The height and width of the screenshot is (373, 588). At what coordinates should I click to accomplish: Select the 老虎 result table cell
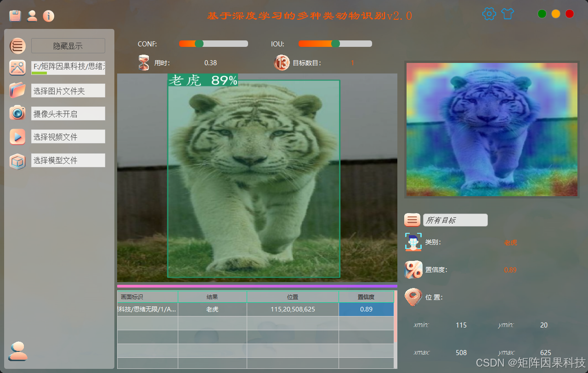point(212,309)
